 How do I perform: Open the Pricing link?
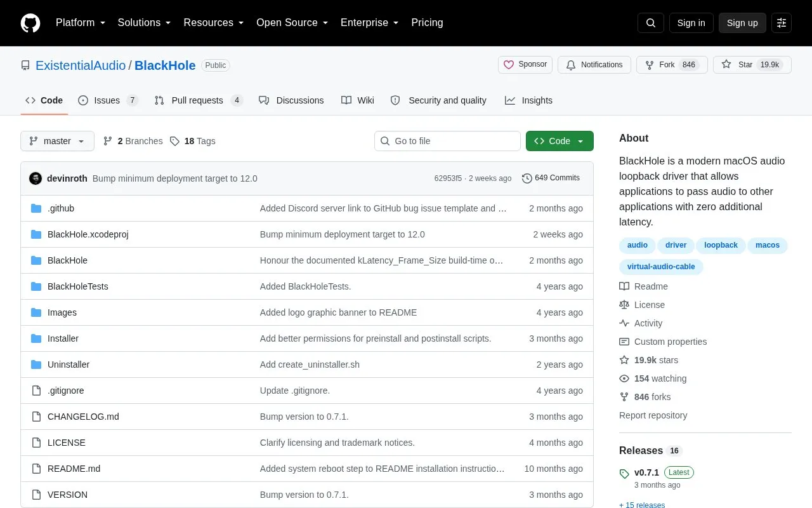[x=427, y=23]
